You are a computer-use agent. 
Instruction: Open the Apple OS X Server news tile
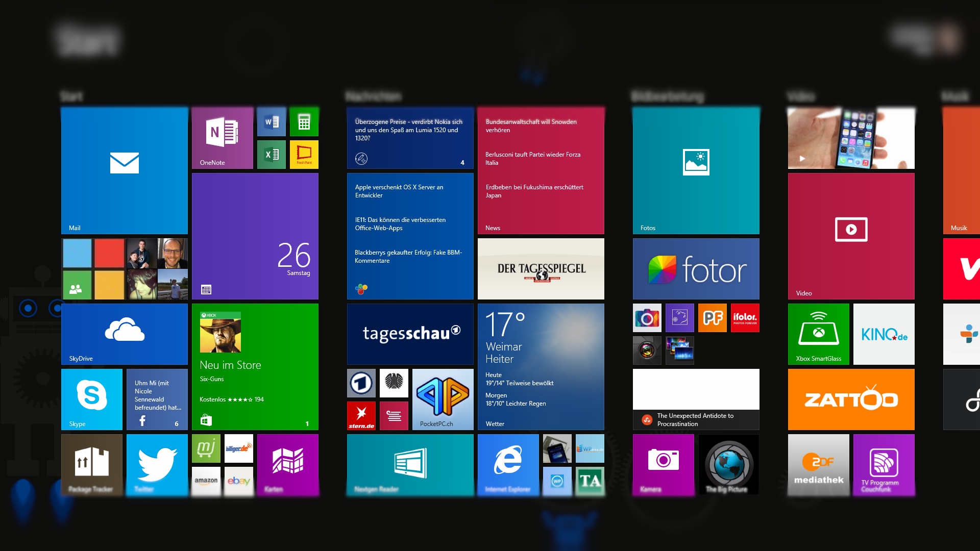click(x=410, y=236)
